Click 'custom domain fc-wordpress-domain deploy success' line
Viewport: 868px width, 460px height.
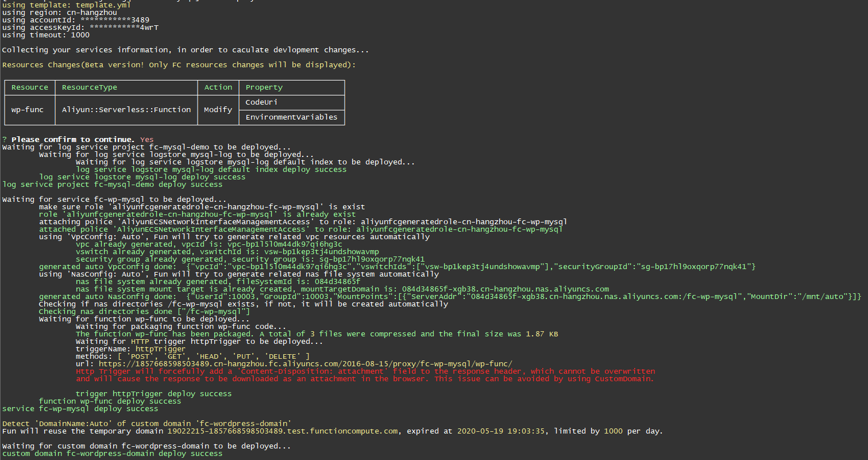coord(113,454)
